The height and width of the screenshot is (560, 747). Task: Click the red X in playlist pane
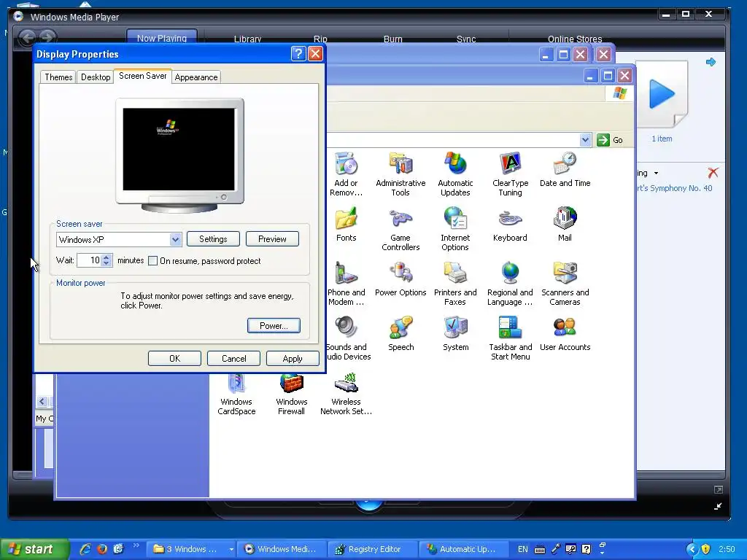pos(713,172)
